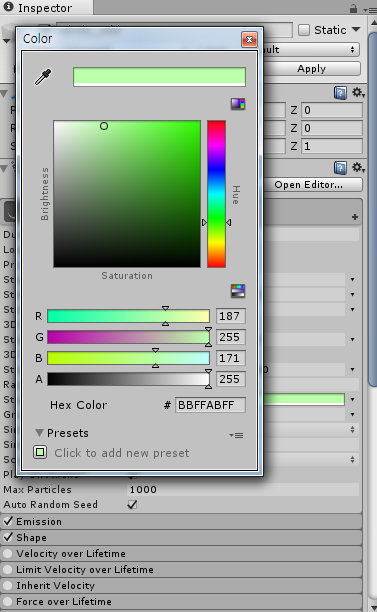This screenshot has height=612, width=377.
Task: Open the Transform help book icon
Action: (340, 93)
